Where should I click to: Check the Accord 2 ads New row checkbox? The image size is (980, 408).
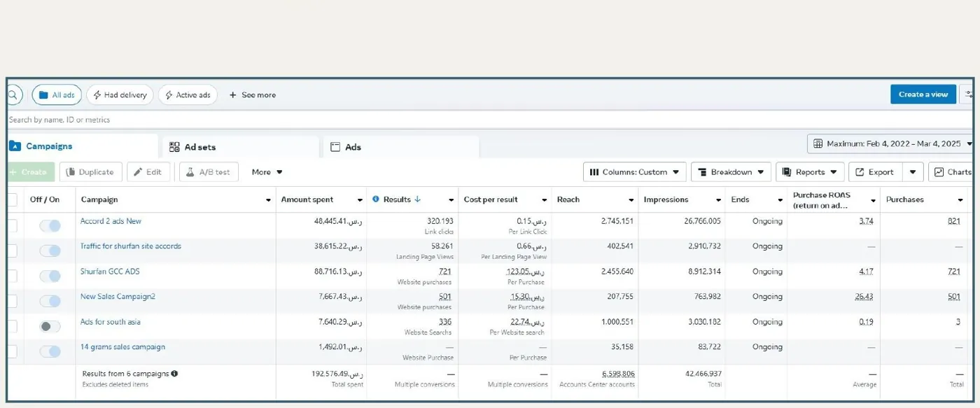12,226
